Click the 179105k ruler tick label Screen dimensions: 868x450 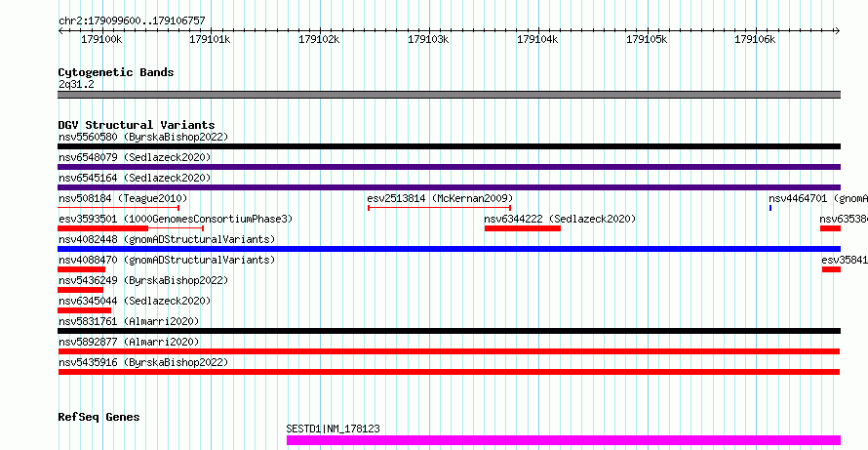coord(646,39)
